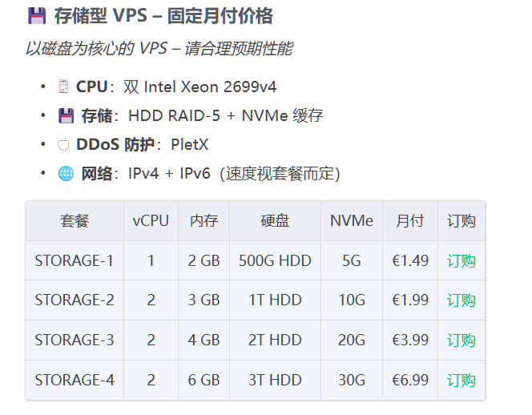Click the CPU server icon in the list
This screenshot has height=415, width=532.
click(64, 87)
